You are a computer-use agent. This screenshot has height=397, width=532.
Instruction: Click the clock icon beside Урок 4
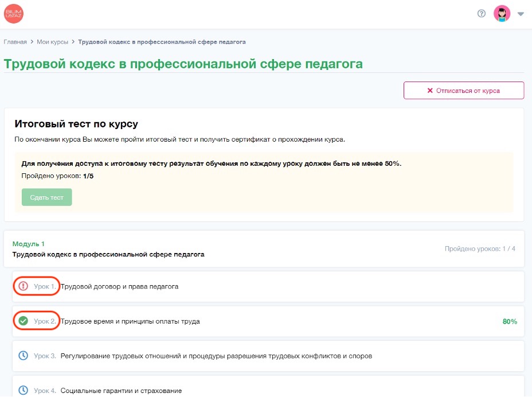coord(24,391)
